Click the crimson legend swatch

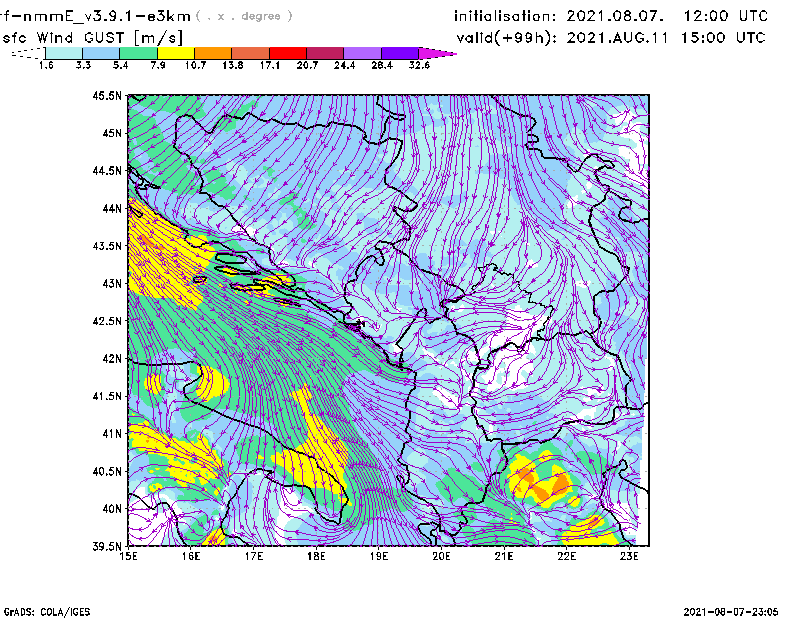click(x=325, y=53)
